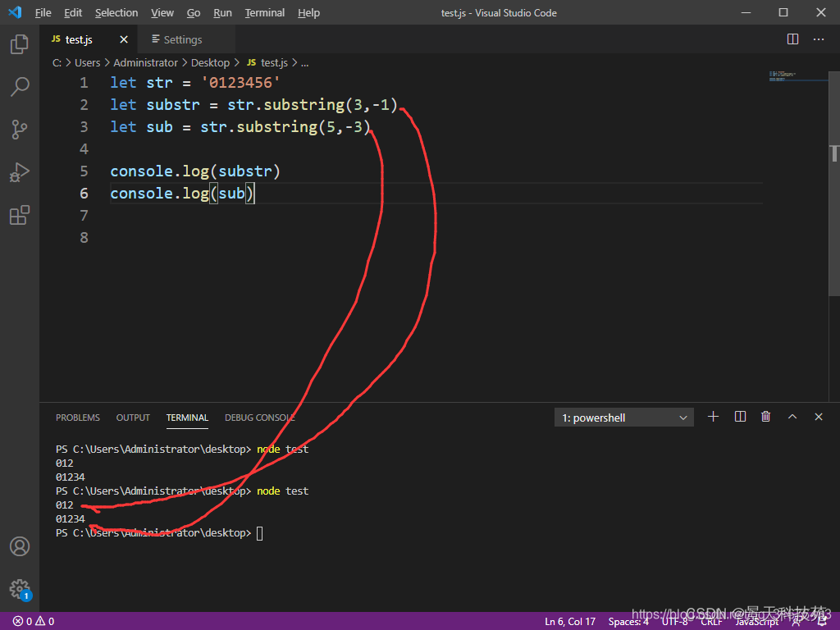Image resolution: width=840 pixels, height=630 pixels.
Task: Open the Terminal menu
Action: [x=265, y=13]
